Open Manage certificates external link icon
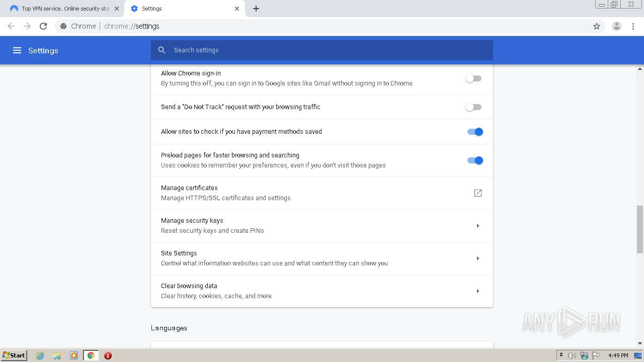 [478, 193]
